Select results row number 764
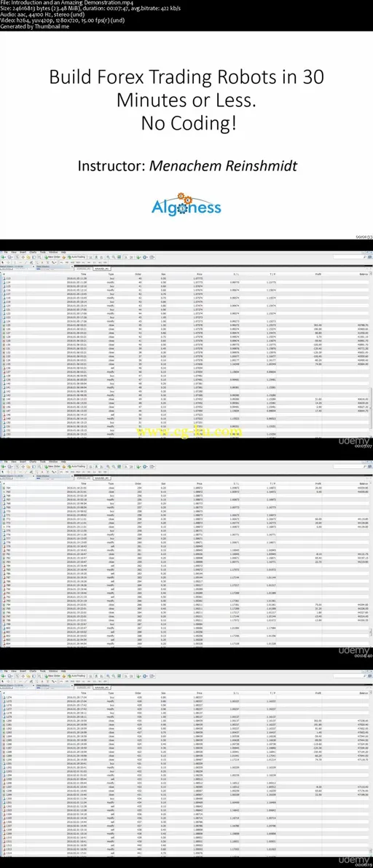This screenshot has width=373, height=868. (x=186, y=487)
